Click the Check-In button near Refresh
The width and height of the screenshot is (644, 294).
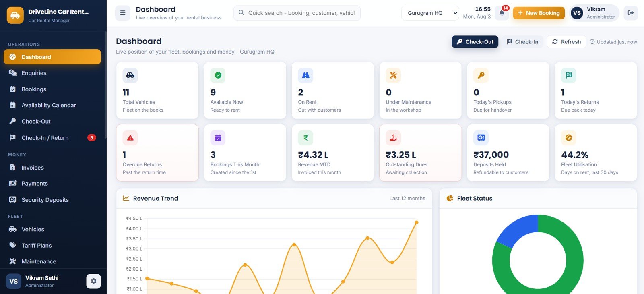click(x=522, y=42)
